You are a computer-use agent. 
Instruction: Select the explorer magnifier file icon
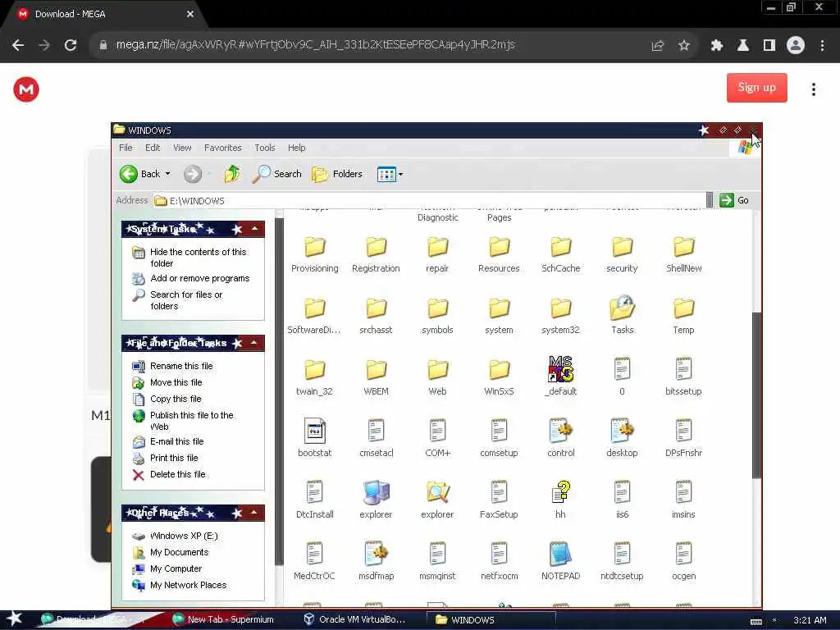pyautogui.click(x=438, y=492)
